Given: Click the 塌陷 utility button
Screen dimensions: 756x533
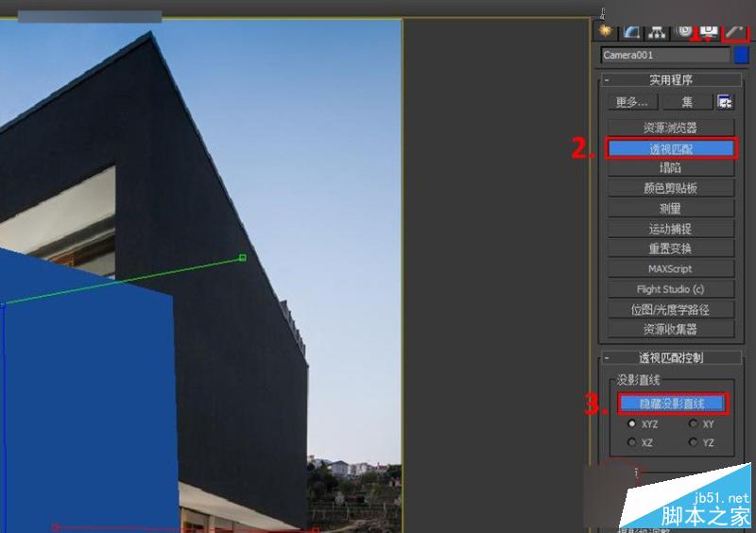Looking at the screenshot, I should pos(671,168).
